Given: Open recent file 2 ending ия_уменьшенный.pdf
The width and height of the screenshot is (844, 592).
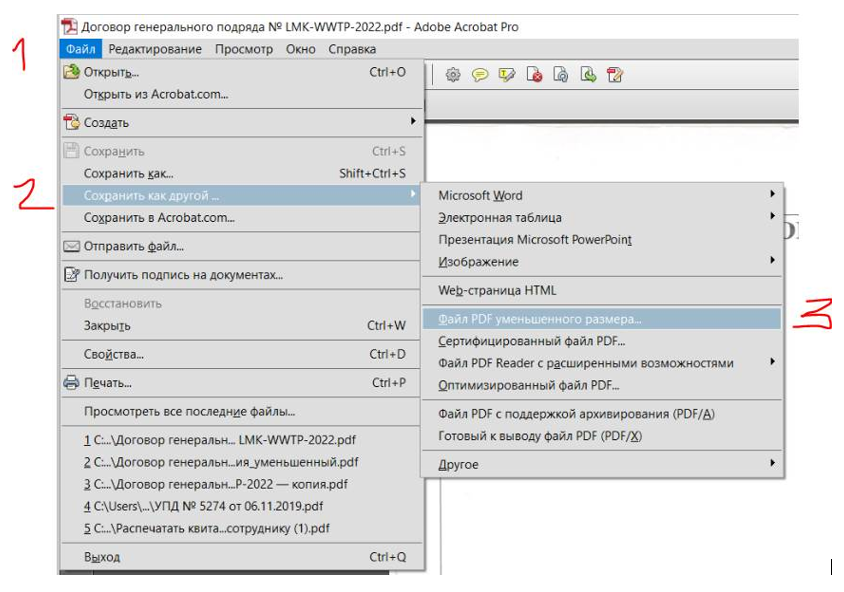Looking at the screenshot, I should point(241,462).
